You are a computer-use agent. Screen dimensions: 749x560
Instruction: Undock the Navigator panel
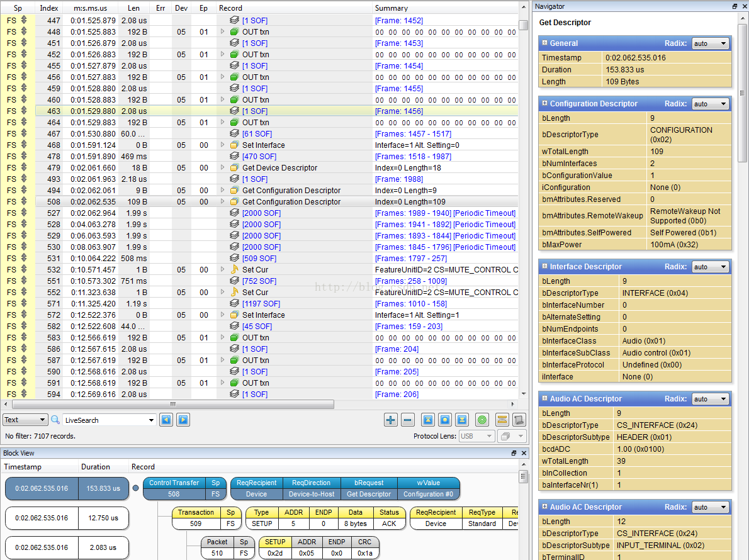pyautogui.click(x=735, y=6)
